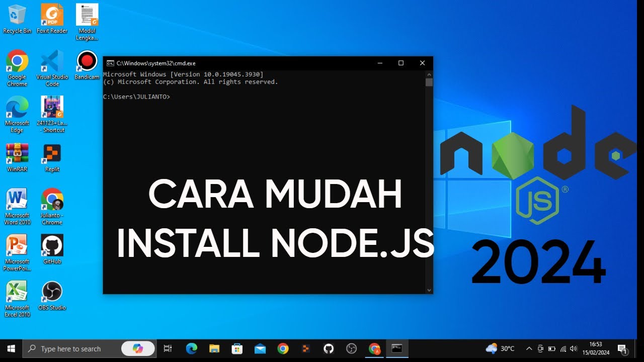Open the 241123+La... Shortcut icon

[x=52, y=114]
